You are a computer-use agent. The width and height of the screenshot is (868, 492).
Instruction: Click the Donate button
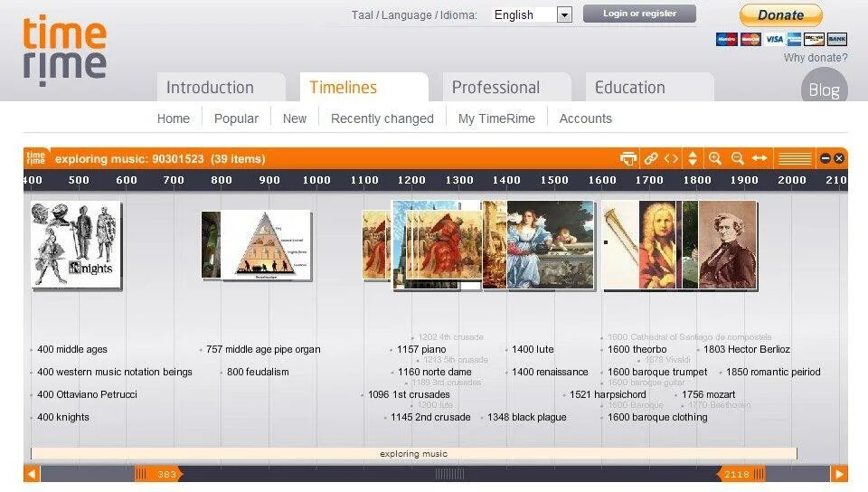781,15
